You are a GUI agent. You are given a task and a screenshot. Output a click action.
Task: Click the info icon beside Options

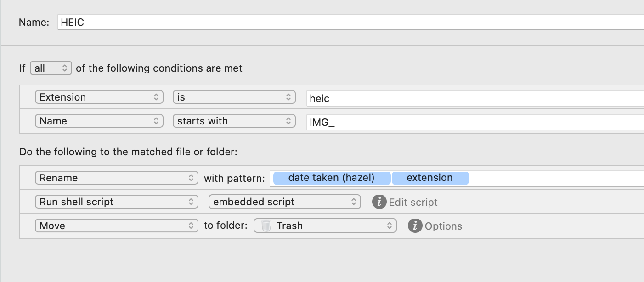[415, 226]
